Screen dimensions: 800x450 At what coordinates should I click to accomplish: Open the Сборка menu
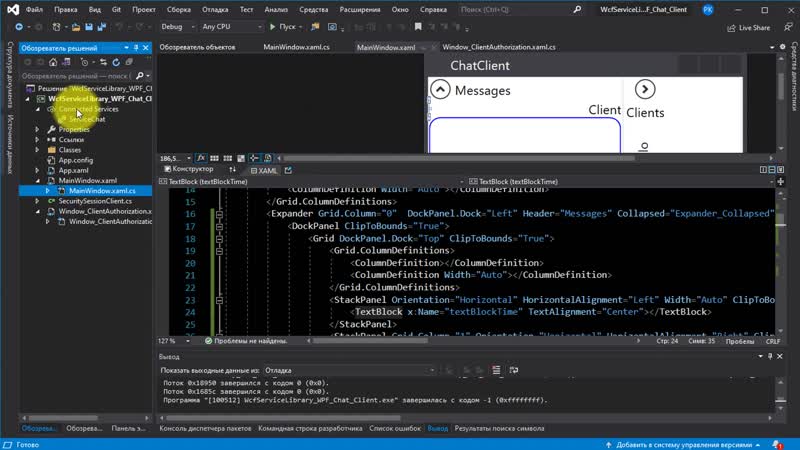179,9
